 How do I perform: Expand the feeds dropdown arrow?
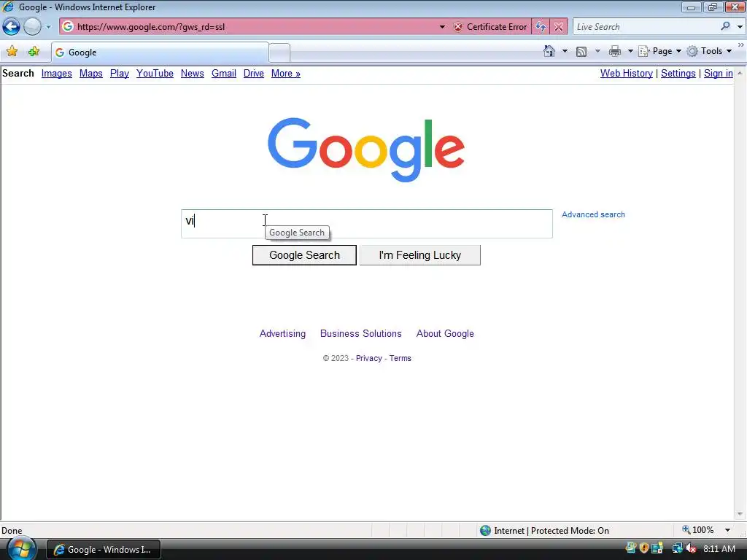pos(597,51)
